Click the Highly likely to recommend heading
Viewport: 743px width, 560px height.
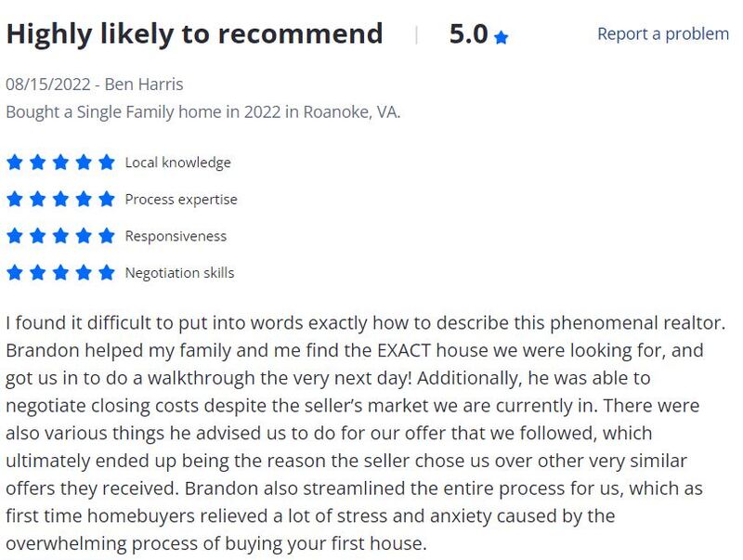click(x=194, y=34)
